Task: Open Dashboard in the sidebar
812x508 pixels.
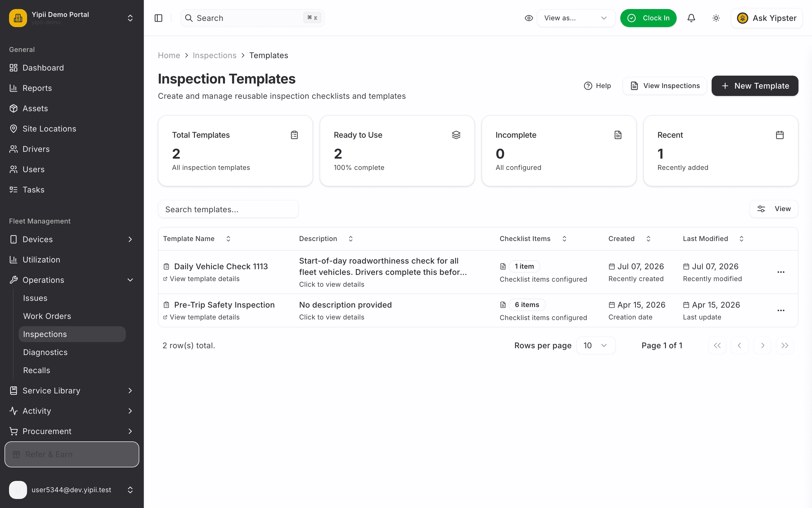Action: coord(72,68)
